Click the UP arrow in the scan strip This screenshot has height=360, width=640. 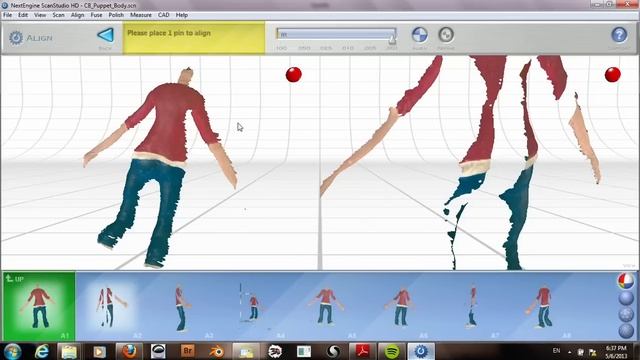14,279
